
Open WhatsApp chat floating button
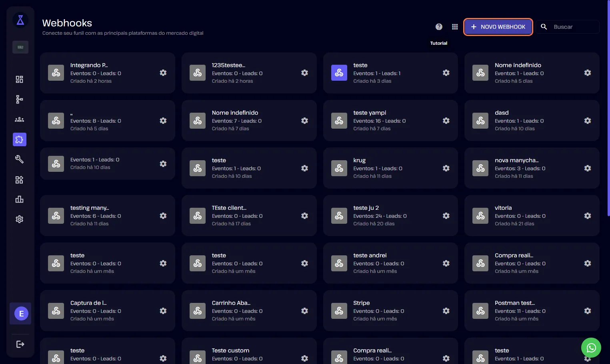pyautogui.click(x=591, y=348)
